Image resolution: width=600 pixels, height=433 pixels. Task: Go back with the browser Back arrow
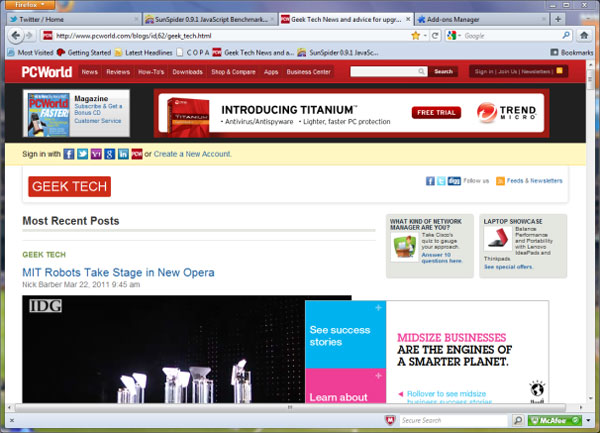(15, 36)
